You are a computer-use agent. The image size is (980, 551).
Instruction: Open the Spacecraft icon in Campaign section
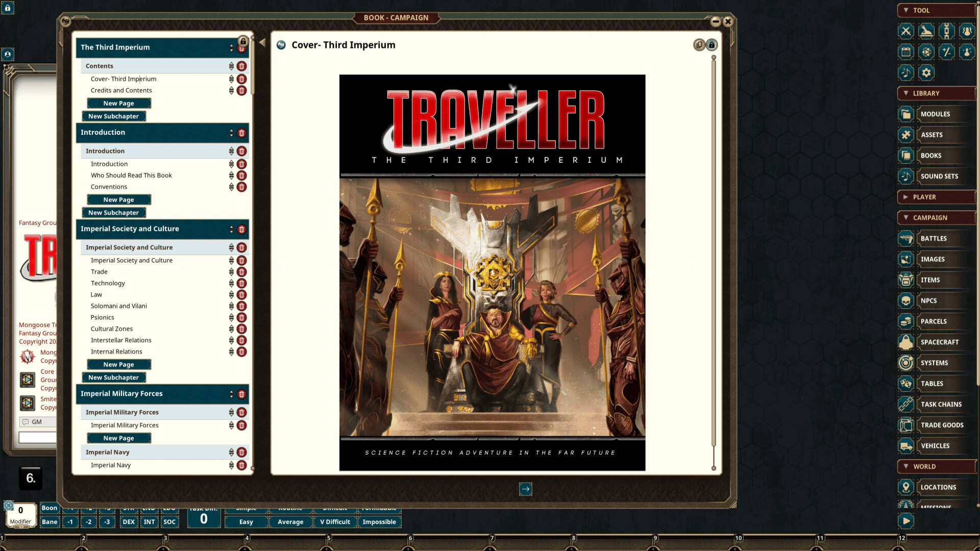905,342
